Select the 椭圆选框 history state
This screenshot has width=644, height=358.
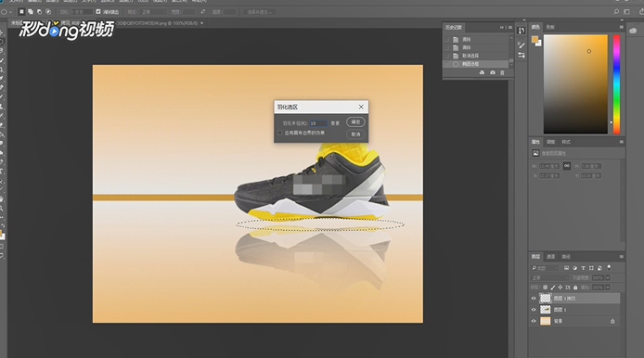[x=470, y=64]
